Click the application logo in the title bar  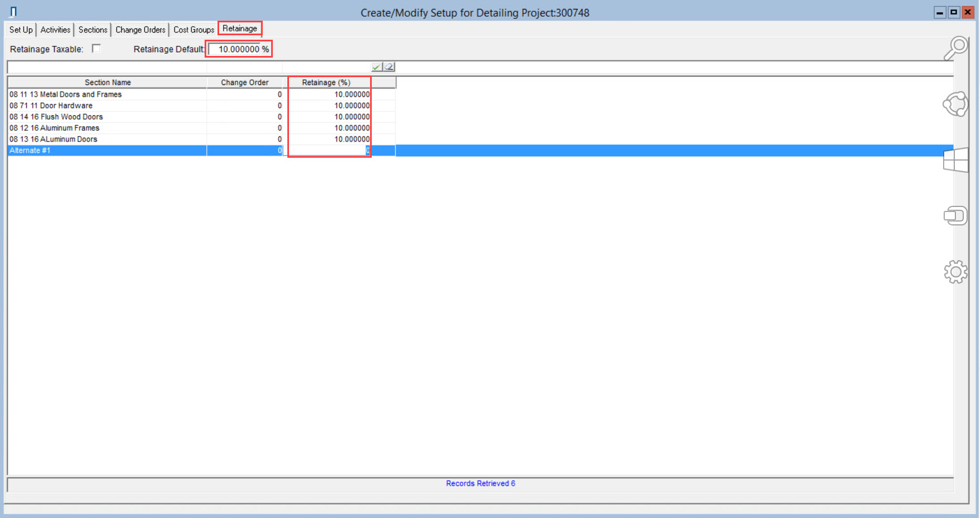13,12
